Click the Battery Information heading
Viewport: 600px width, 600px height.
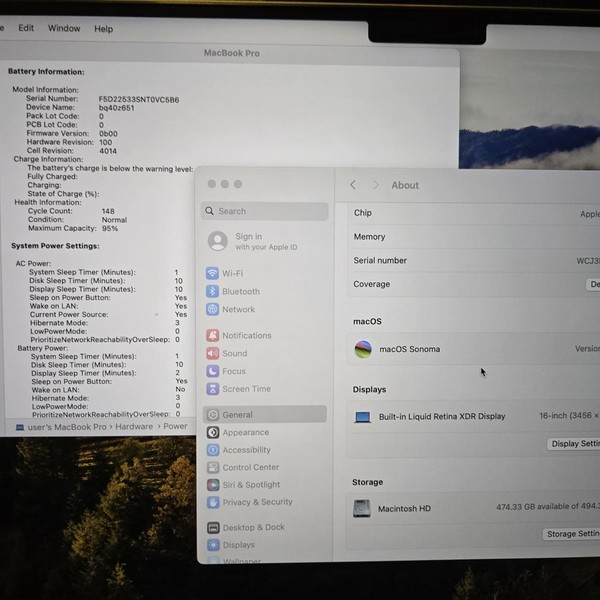[x=46, y=72]
